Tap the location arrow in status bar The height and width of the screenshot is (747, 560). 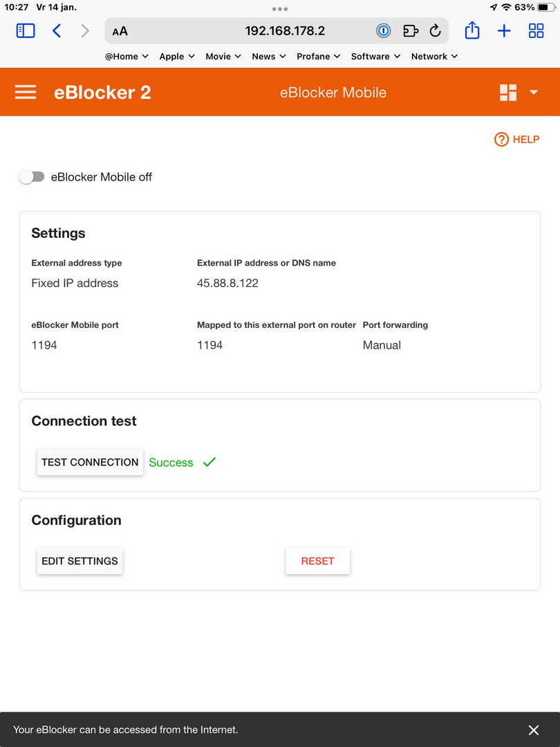pyautogui.click(x=494, y=7)
